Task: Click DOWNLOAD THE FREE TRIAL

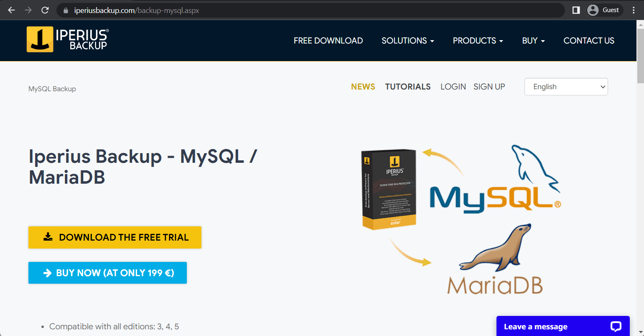Action: [x=115, y=237]
